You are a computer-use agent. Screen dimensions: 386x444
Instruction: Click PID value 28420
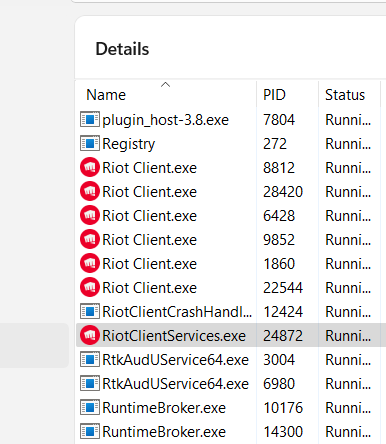coord(283,192)
